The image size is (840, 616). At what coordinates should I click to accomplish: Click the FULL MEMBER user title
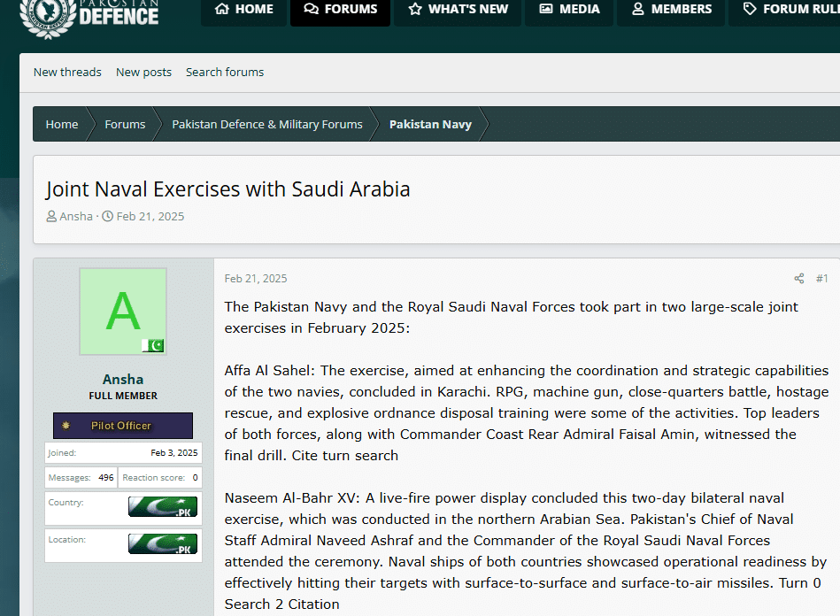click(x=123, y=396)
